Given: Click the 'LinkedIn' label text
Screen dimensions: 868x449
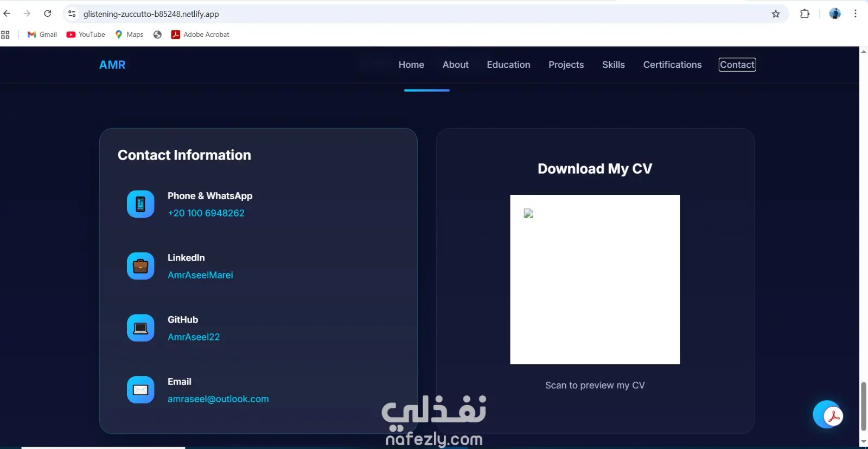Looking at the screenshot, I should (x=186, y=258).
